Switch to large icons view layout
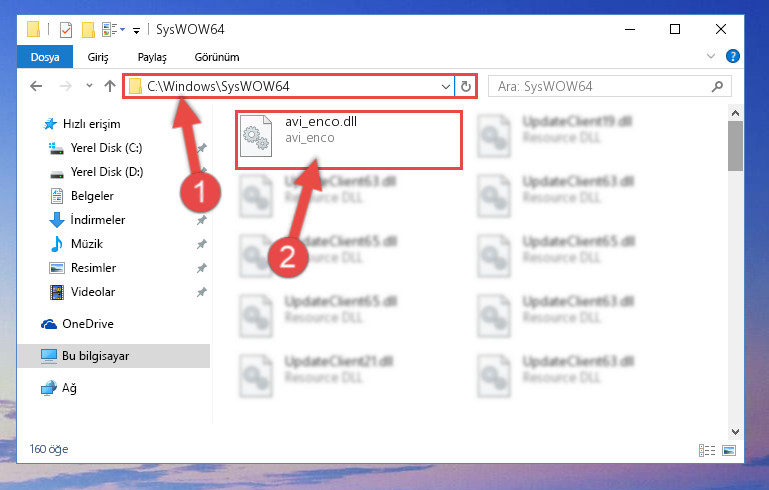Image resolution: width=769 pixels, height=490 pixels. pos(729,450)
